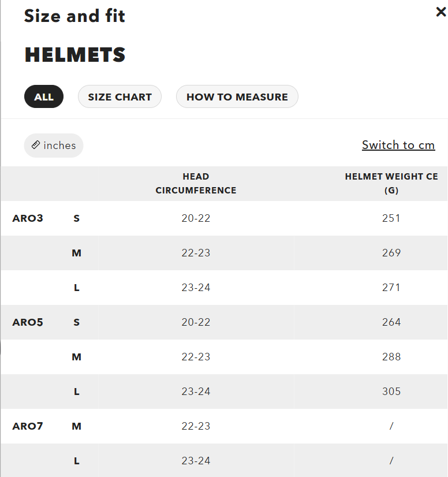This screenshot has height=477, width=448.
Task: Click the 251 weight cell of ARO3 S
Action: click(391, 218)
